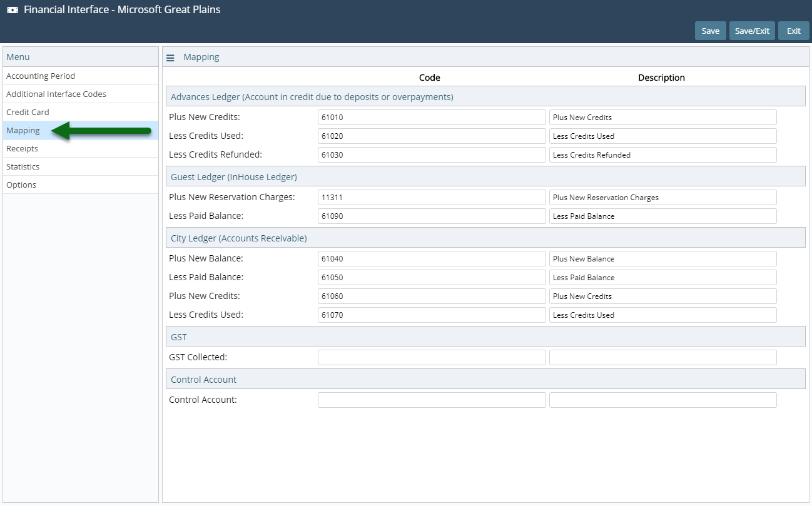This screenshot has height=506, width=812.
Task: Select the Mapping menu item
Action: coord(81,130)
